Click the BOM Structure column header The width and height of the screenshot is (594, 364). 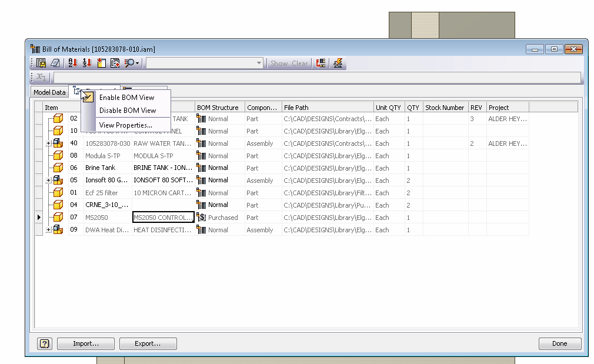[x=220, y=108]
